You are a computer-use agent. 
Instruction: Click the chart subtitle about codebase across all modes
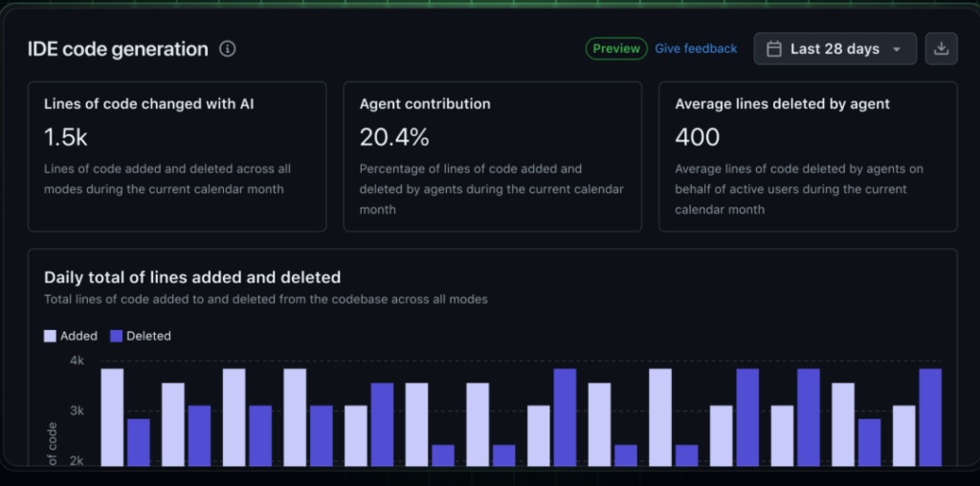[x=266, y=299]
